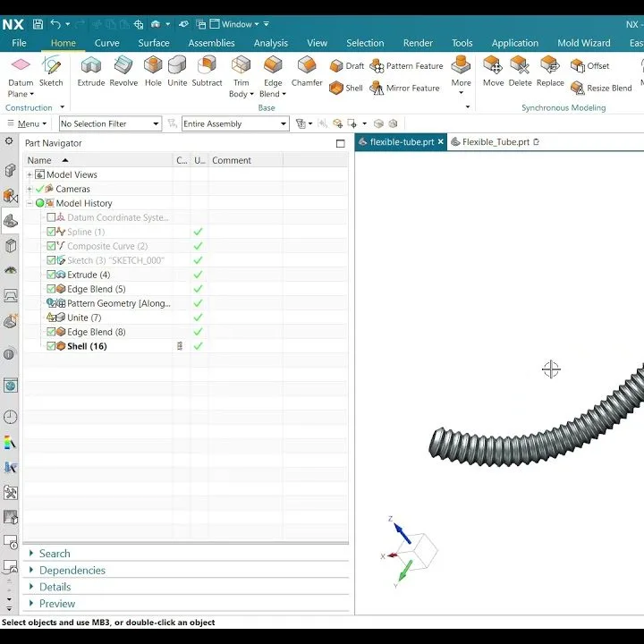Screen dimensions: 644x644
Task: Click the Undo arrow icon
Action: pos(55,24)
